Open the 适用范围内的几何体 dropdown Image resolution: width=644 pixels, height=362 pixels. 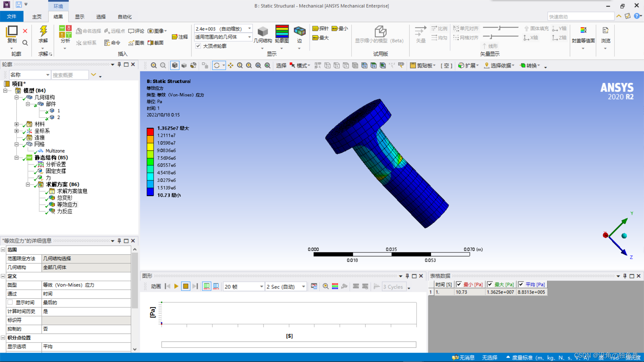(250, 37)
